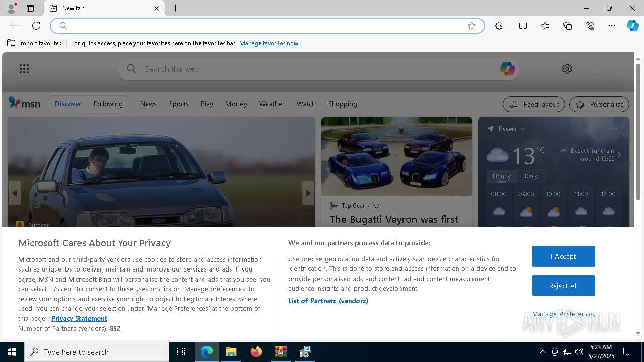The image size is (644, 362).
Task: Open the Sports menu item
Action: [x=179, y=104]
